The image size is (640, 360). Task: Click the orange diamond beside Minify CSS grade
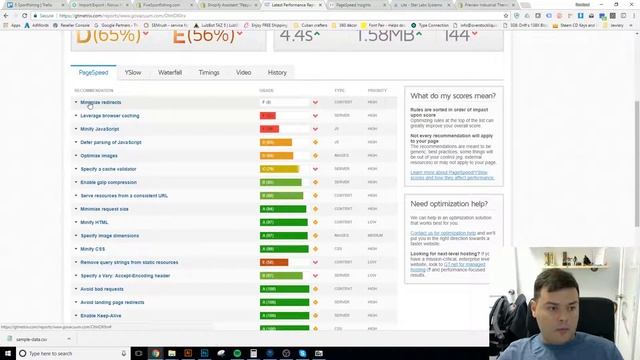[315, 249]
